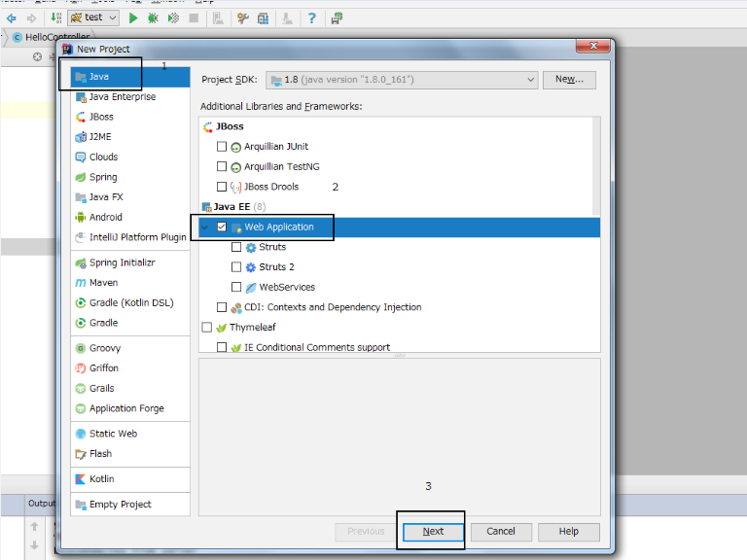Screen dimensions: 747x560
Task: Click the green Run arrow in toolbar
Action: tap(133, 18)
